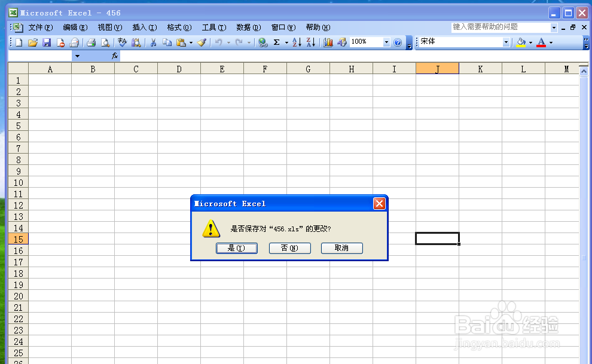Expand the Fill Color palette arrow
Screen dimensions: 592x364
pyautogui.click(x=530, y=42)
